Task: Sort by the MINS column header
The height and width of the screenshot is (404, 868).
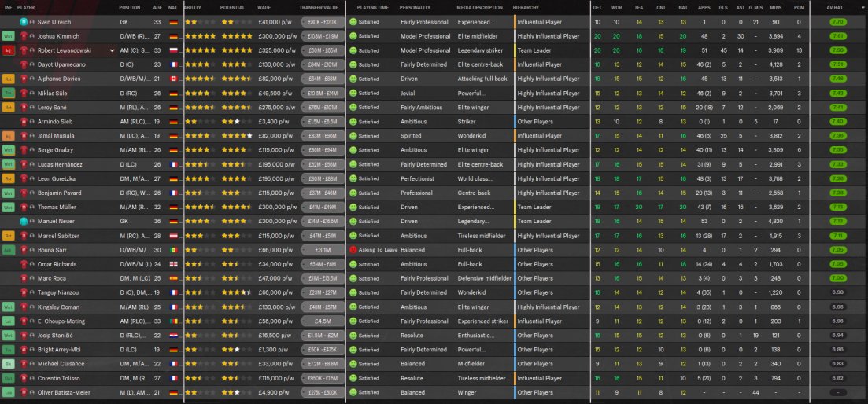Action: coord(776,8)
